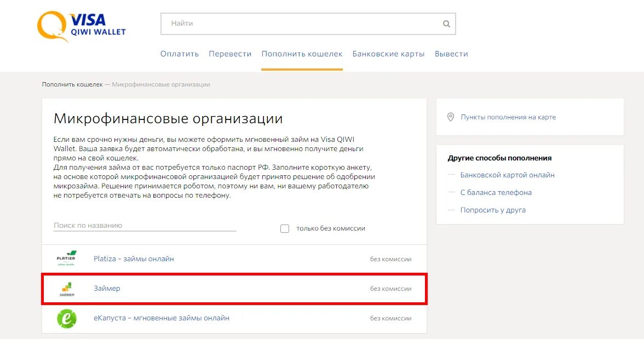Click 'Пополнить кошелек' breadcrumb link
The width and height of the screenshot is (644, 339).
(x=72, y=84)
